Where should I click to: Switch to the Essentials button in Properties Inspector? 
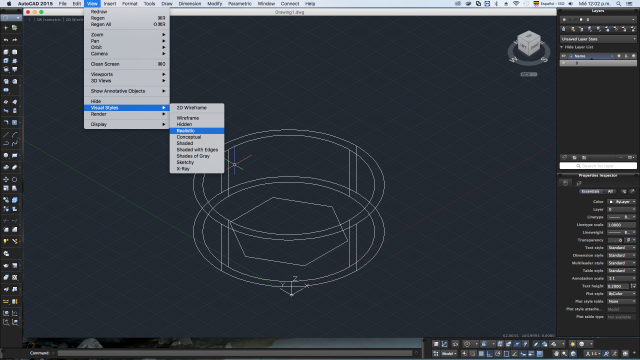click(591, 191)
